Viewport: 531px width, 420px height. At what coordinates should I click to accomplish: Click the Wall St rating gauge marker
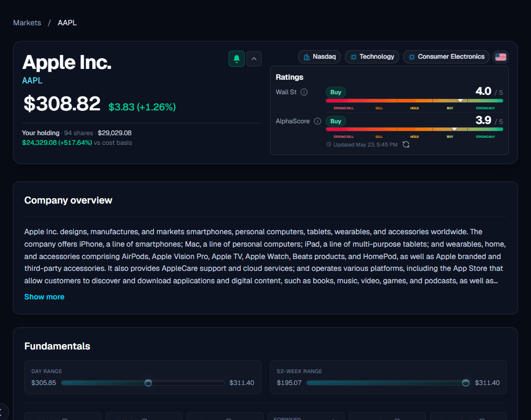click(460, 101)
